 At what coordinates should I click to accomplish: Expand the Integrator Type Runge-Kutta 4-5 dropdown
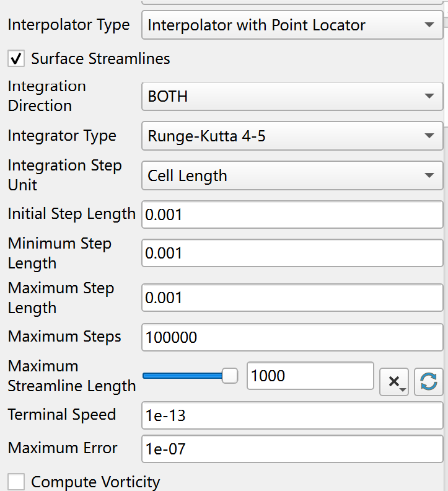pos(292,136)
